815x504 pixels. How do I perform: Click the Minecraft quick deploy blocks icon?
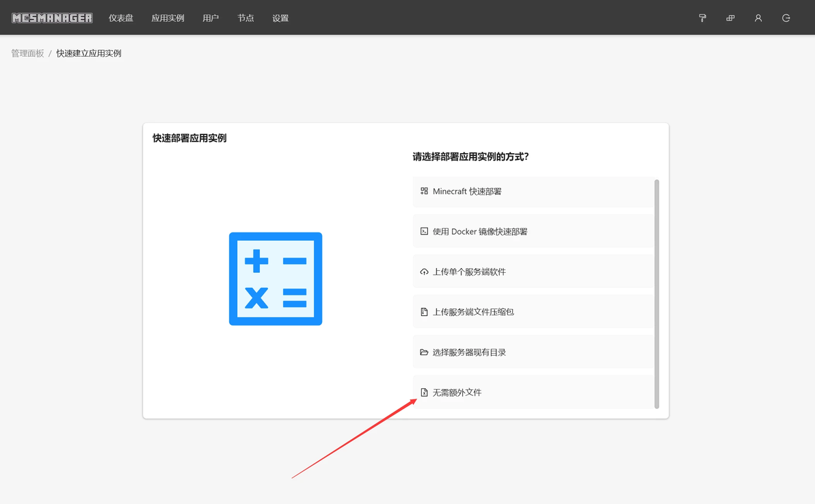pyautogui.click(x=424, y=191)
